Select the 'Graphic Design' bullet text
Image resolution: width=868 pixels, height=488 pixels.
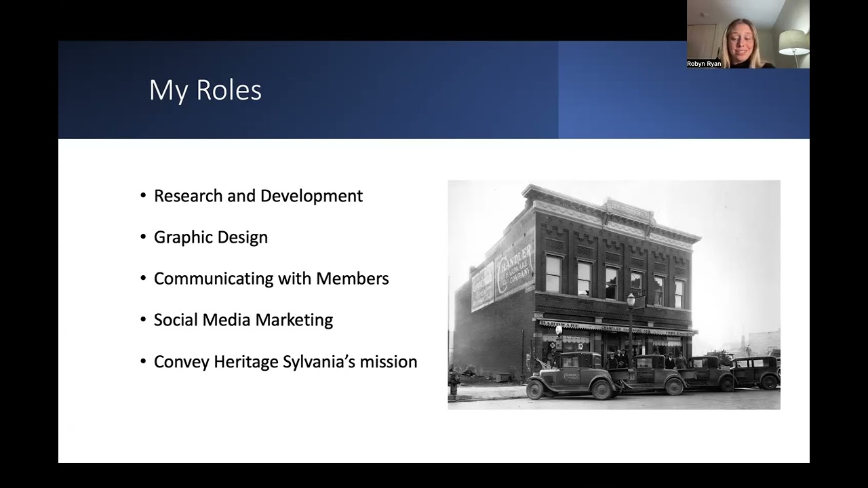click(211, 237)
